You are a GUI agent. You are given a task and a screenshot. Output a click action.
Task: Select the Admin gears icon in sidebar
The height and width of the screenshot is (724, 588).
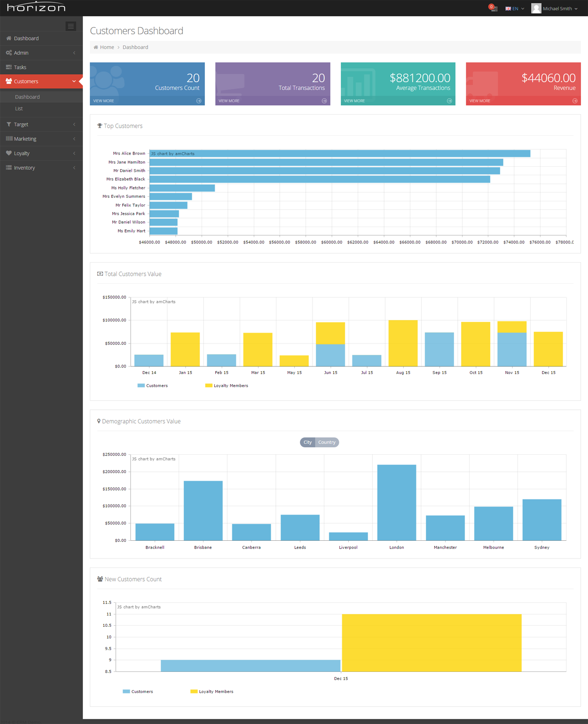pyautogui.click(x=8, y=53)
